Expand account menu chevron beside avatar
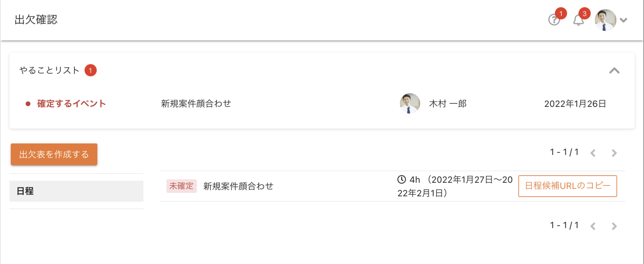 point(624,20)
